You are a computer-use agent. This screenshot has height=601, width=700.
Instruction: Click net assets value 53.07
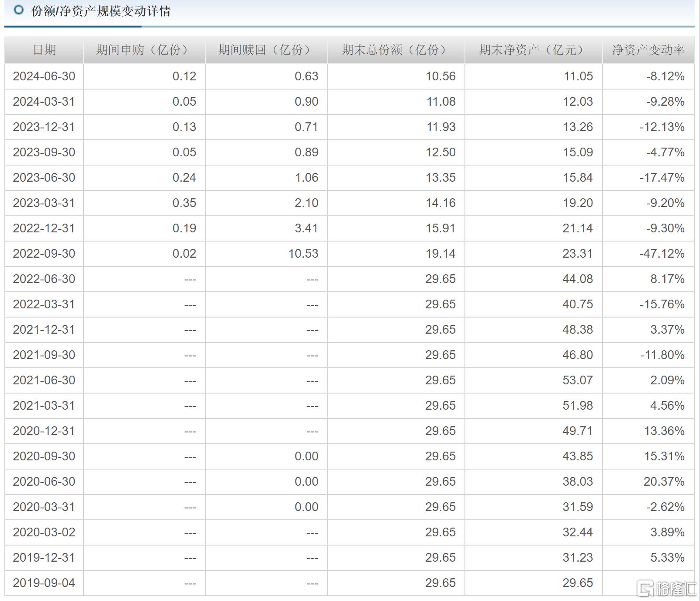click(578, 380)
